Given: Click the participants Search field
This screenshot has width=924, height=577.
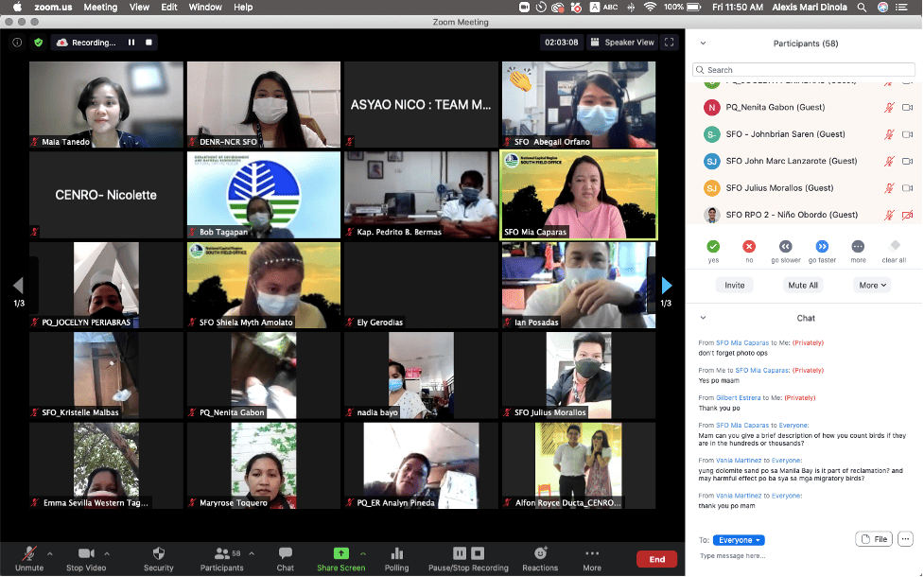Looking at the screenshot, I should 804,69.
